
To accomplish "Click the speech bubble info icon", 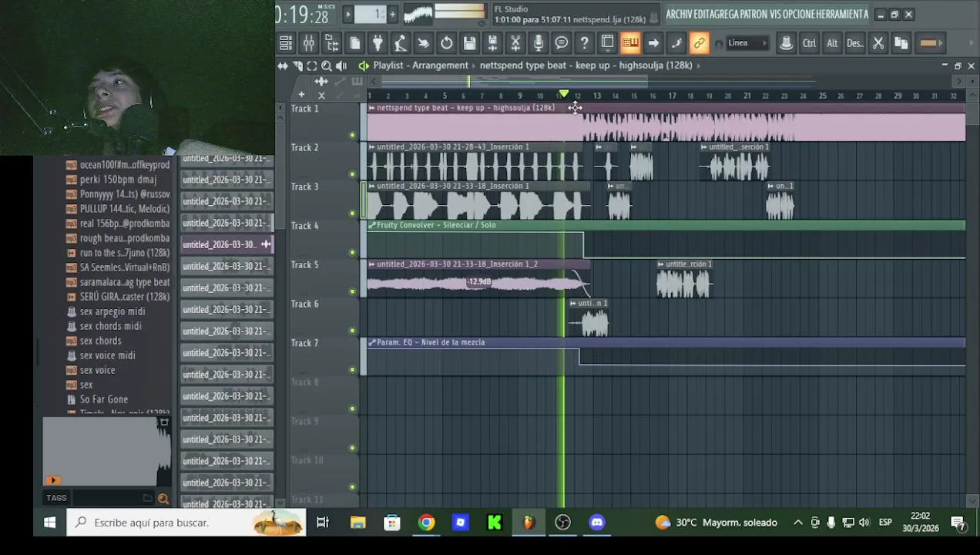I will 562,43.
